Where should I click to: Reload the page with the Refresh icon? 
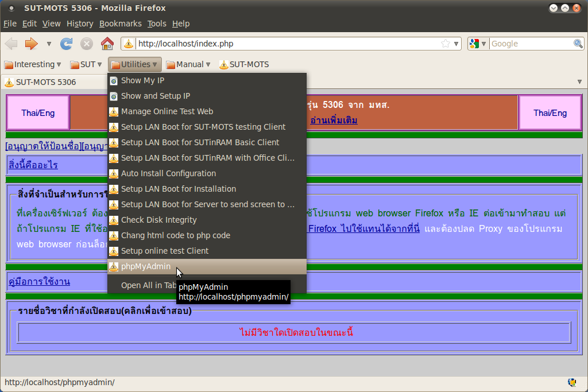coord(67,44)
